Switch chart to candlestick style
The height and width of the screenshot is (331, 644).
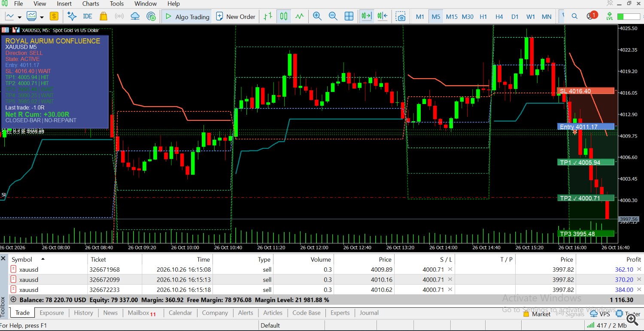click(x=283, y=16)
